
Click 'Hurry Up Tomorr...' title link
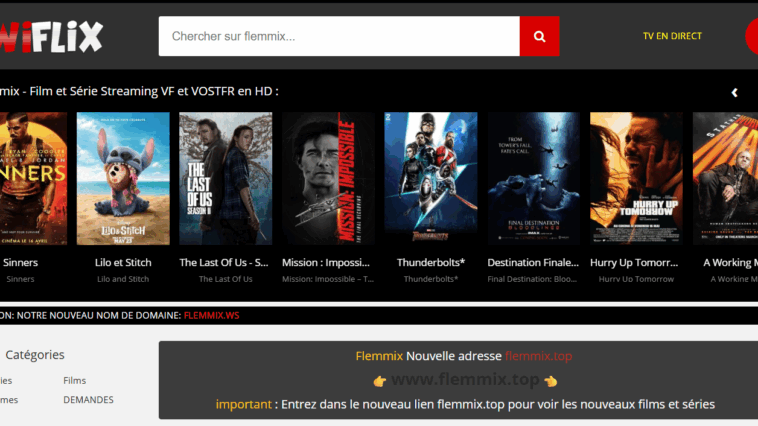click(x=634, y=263)
